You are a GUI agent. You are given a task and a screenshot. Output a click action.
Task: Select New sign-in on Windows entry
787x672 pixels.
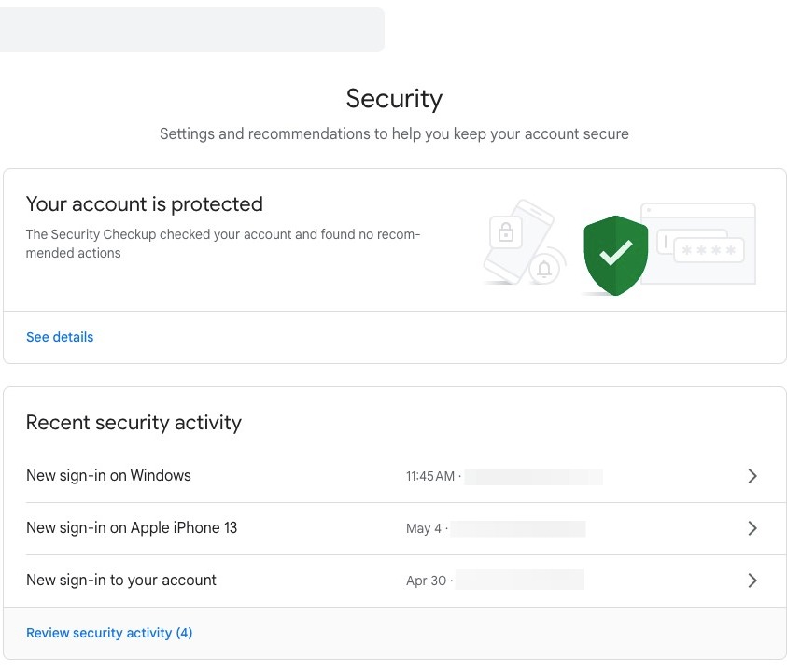click(108, 476)
